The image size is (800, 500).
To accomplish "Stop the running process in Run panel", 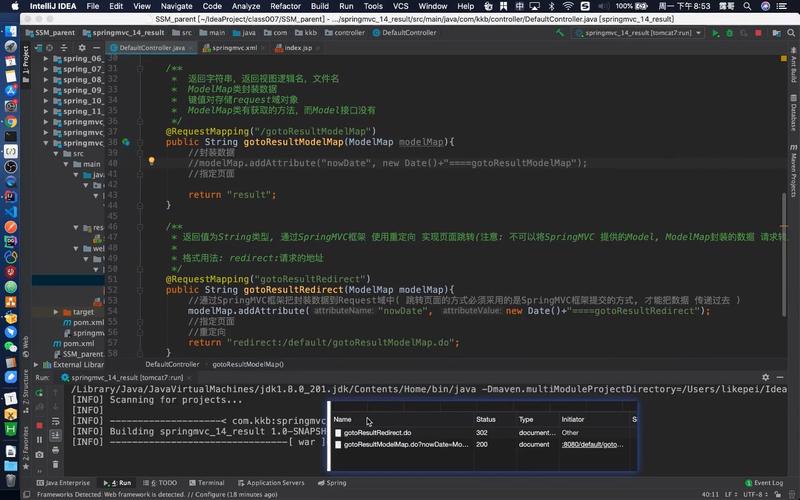I will click(x=39, y=425).
